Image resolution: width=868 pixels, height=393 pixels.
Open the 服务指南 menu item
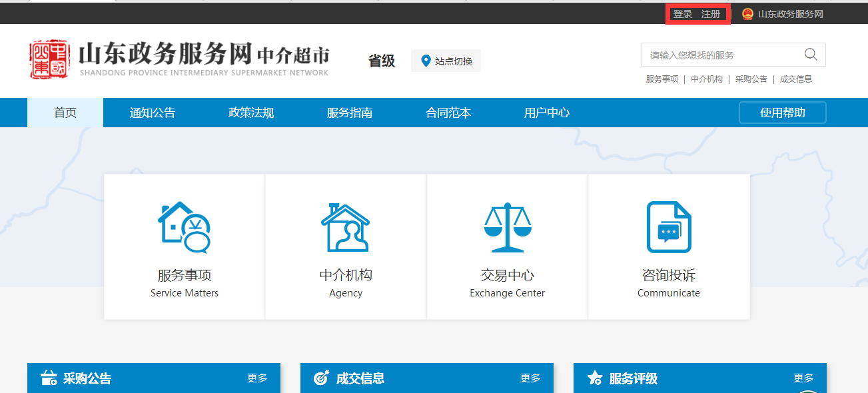tap(350, 113)
